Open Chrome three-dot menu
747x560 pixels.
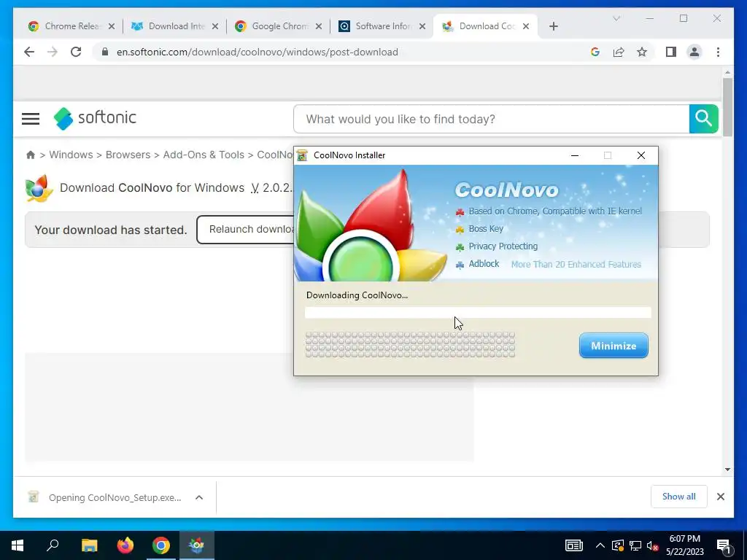tap(718, 52)
